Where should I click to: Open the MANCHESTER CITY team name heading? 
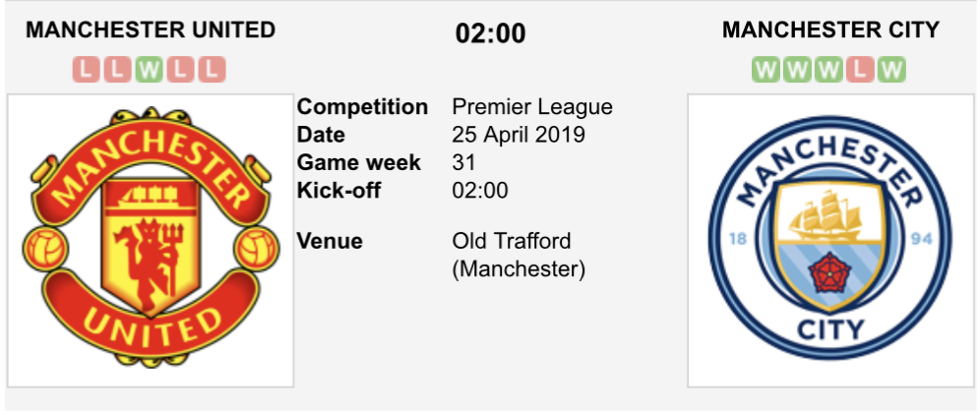coord(830,30)
